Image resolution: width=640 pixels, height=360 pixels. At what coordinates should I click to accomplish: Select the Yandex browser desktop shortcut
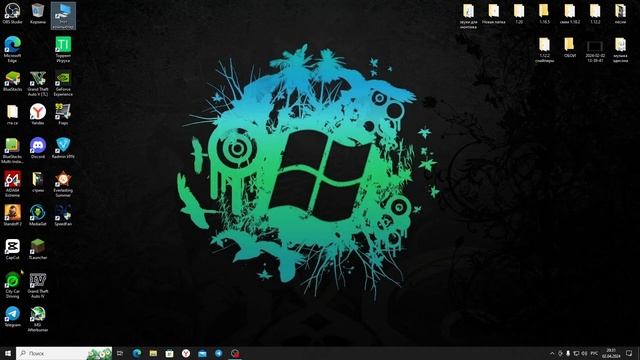[38, 114]
